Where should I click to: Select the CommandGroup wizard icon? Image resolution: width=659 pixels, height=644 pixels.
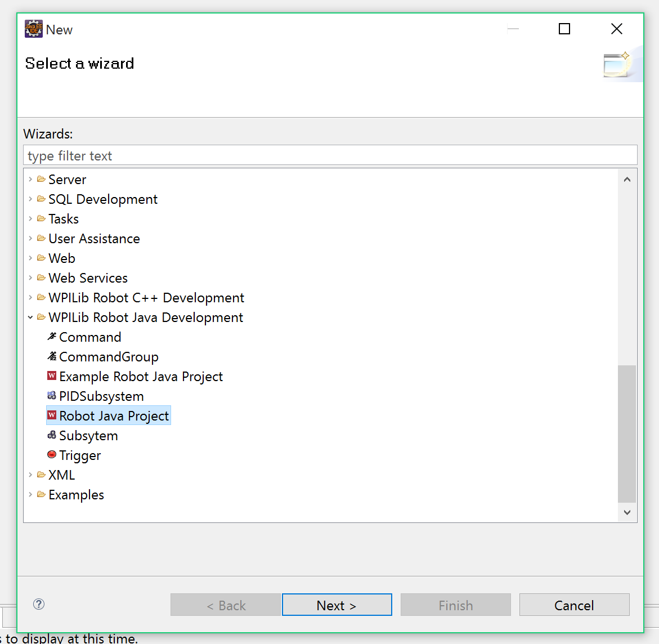pyautogui.click(x=51, y=356)
